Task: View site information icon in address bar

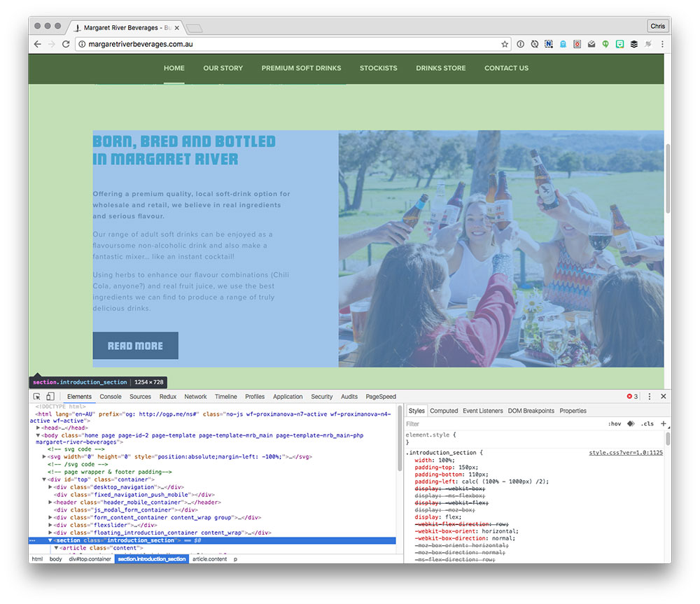Action: [82, 44]
